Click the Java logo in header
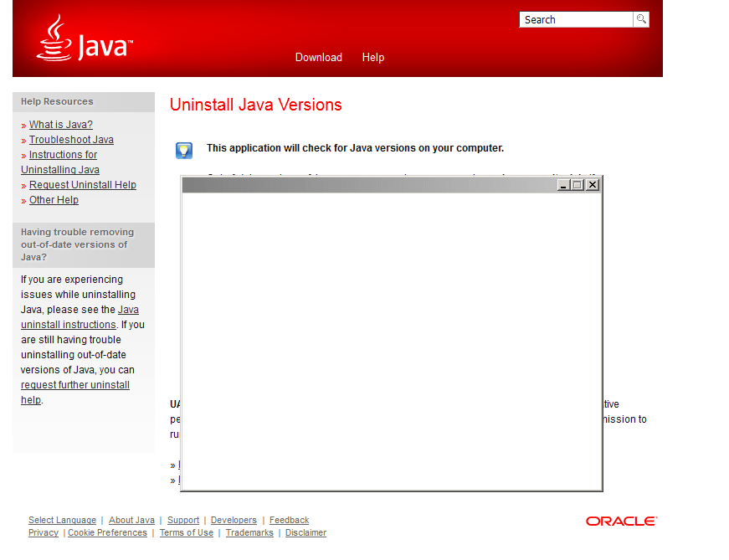Screen dimensions: 729x560 pyautogui.click(x=85, y=38)
